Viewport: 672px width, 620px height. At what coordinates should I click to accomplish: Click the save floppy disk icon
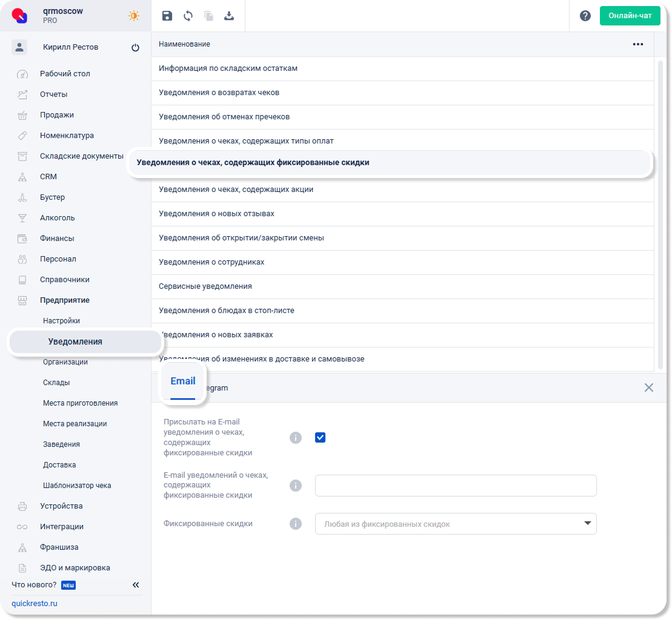coord(167,16)
